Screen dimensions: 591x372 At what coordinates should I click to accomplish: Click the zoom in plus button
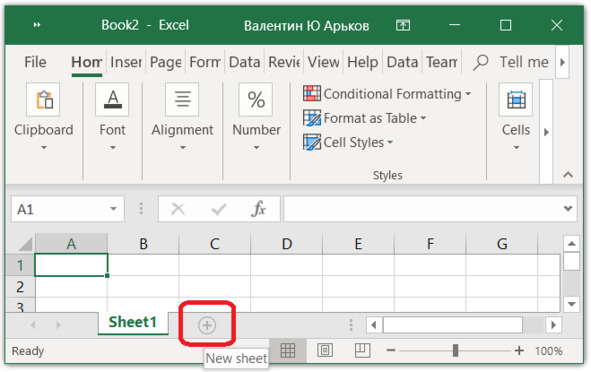pos(519,351)
